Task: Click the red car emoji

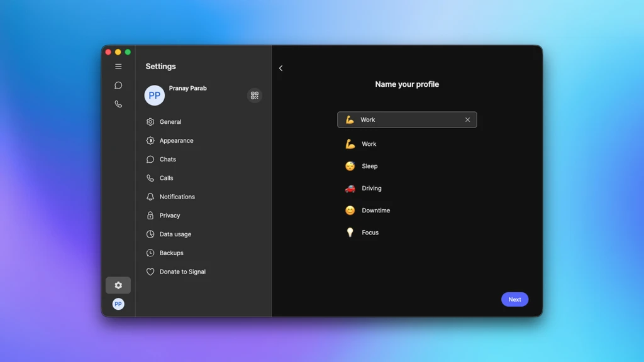Action: [x=350, y=189]
